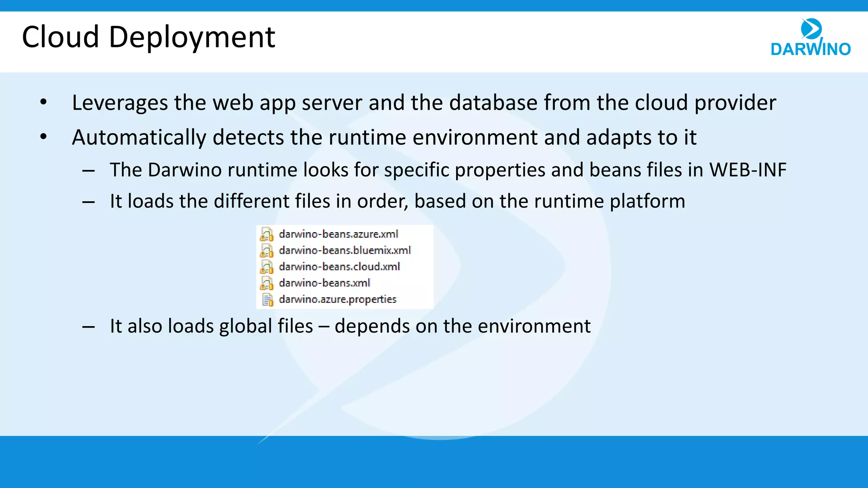The width and height of the screenshot is (868, 488).
Task: Select darwino-beans.xml file name
Action: (x=324, y=283)
